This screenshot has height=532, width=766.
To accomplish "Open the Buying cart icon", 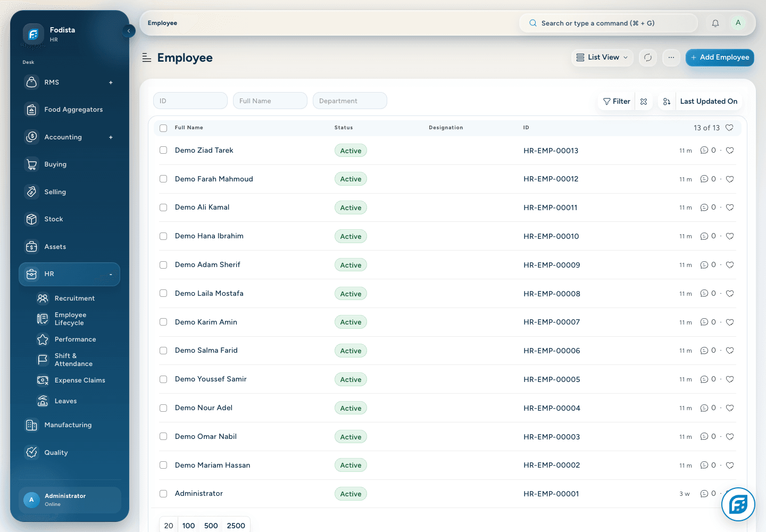I will point(32,164).
